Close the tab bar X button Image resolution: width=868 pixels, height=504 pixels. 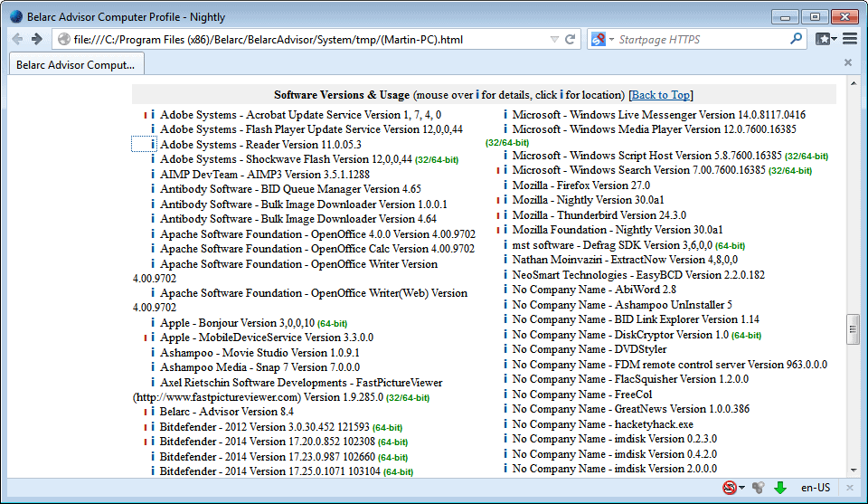[x=847, y=62]
